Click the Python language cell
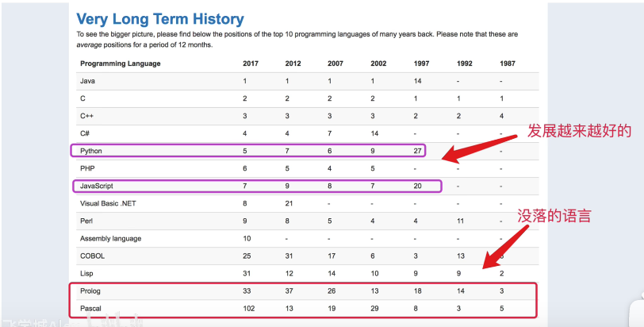This screenshot has height=327, width=644. (91, 151)
